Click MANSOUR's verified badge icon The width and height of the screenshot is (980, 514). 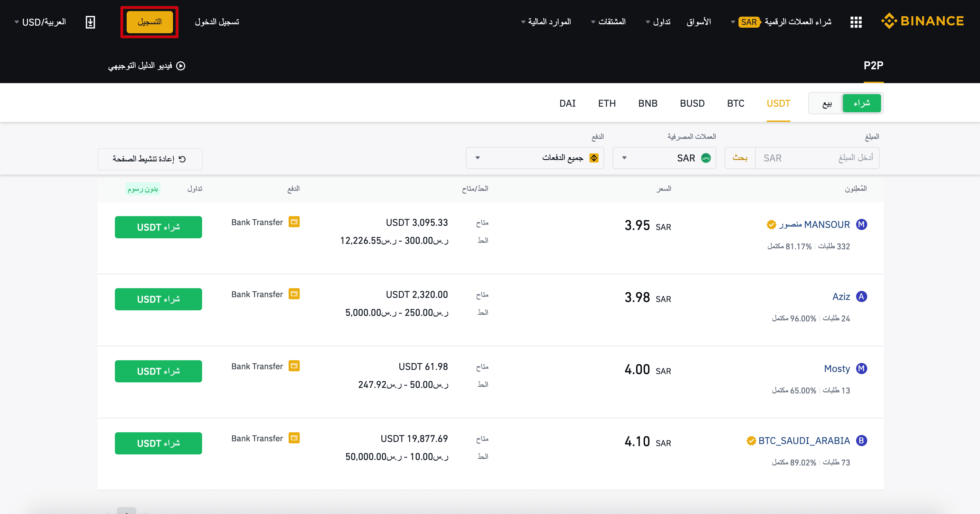(771, 225)
